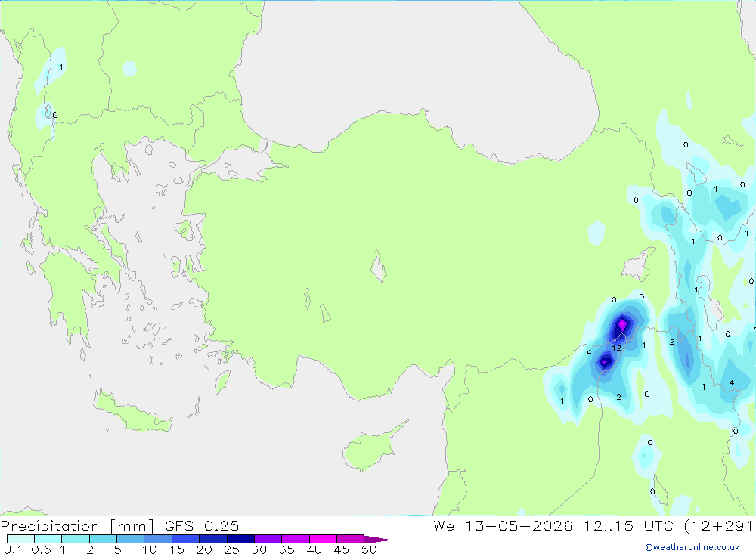Click the magenta precipitation maximum on the map
The height and width of the screenshot is (554, 756).
[x=622, y=323]
